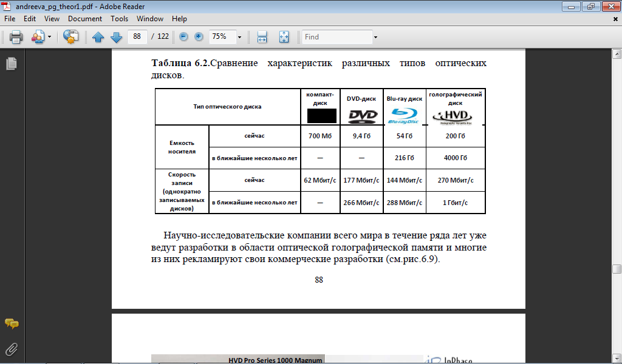Click the '216 Гб' table cell
The width and height of the screenshot is (622, 364).
click(x=404, y=158)
